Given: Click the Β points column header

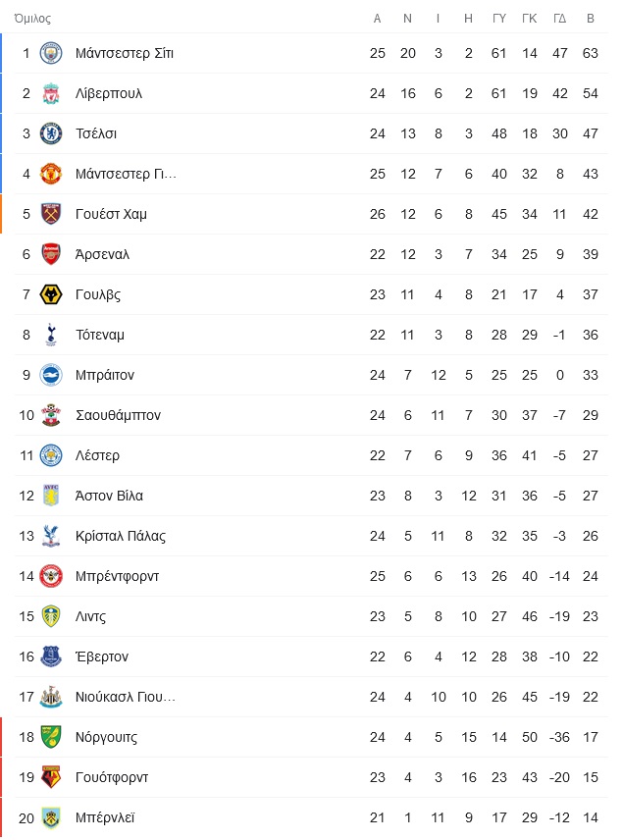Looking at the screenshot, I should coord(591,19).
